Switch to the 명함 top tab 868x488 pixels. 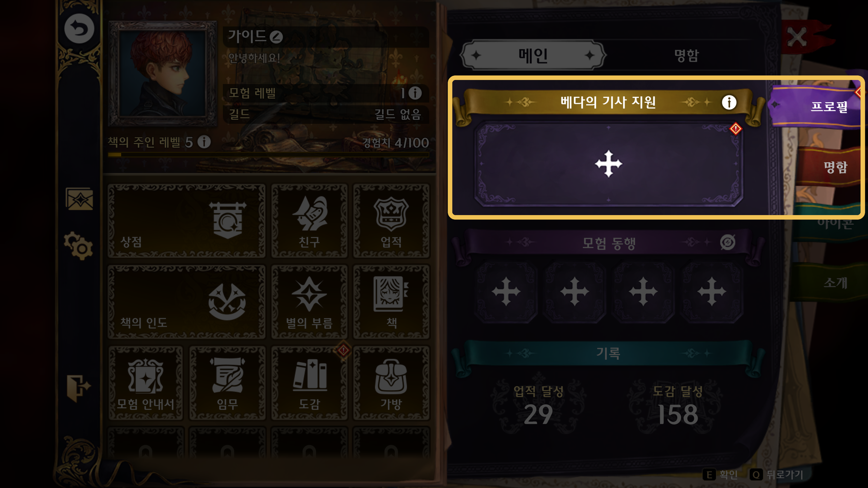click(x=687, y=56)
